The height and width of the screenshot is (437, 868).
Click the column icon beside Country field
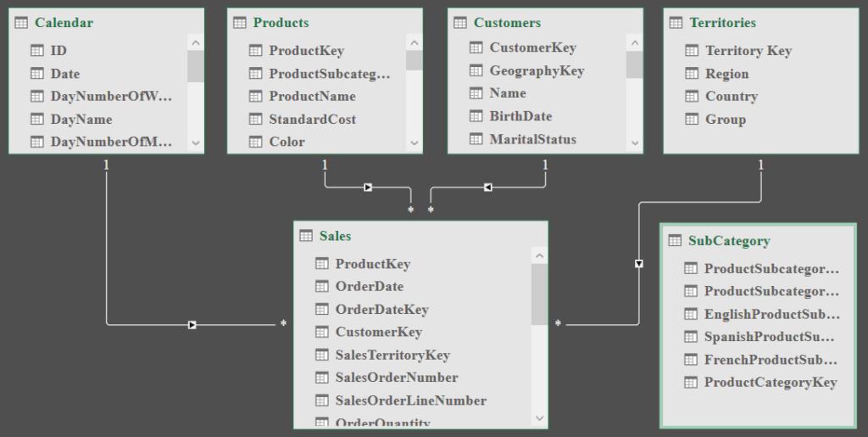[x=691, y=97]
